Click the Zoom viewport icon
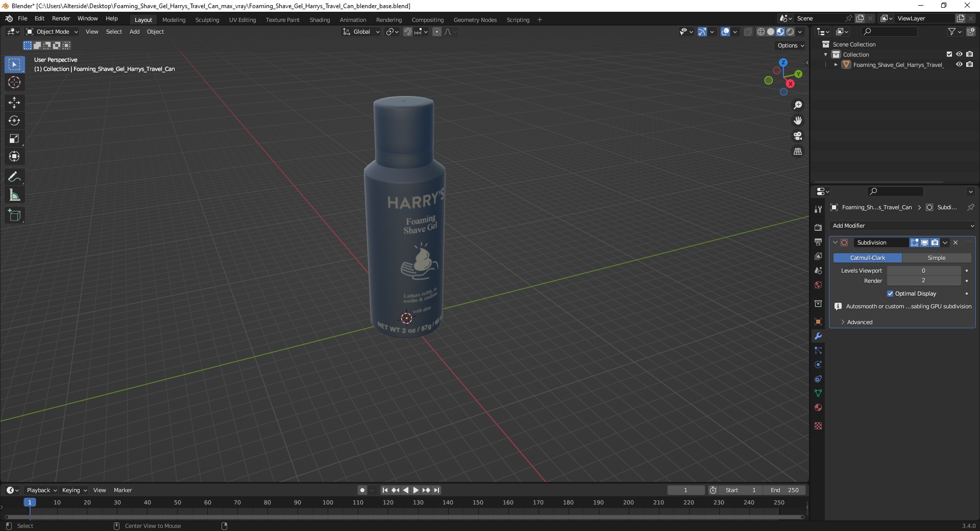 pos(797,105)
